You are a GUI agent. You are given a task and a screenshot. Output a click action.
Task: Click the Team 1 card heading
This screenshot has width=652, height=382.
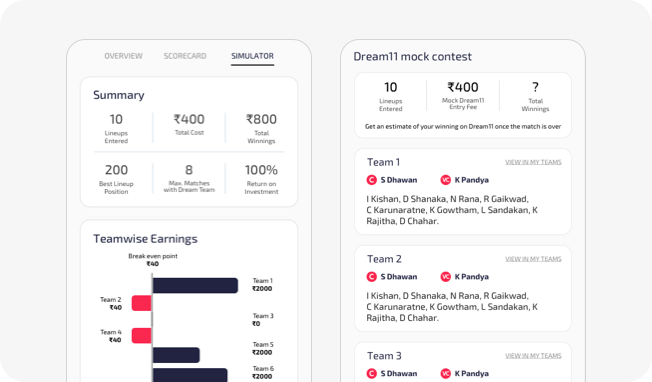click(383, 162)
